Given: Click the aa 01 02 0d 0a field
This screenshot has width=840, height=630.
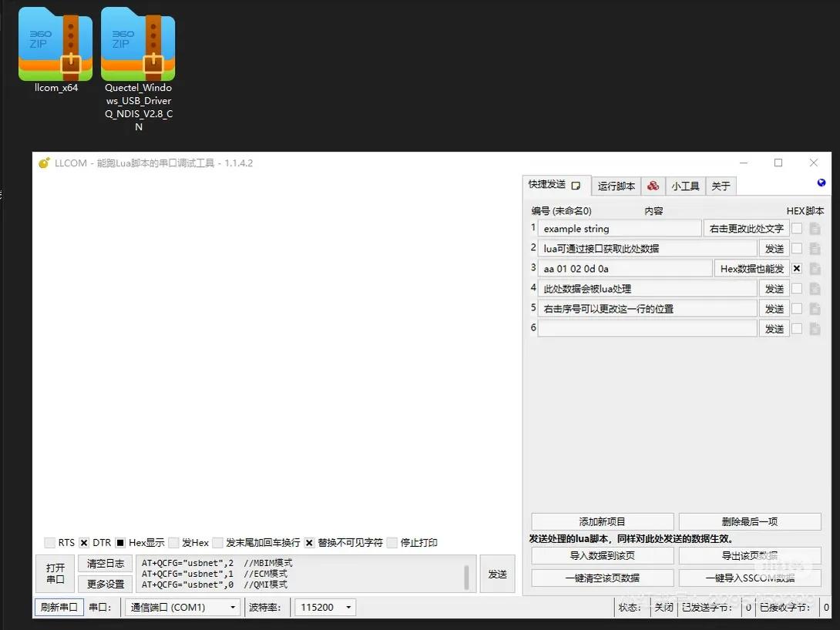Looking at the screenshot, I should 625,269.
